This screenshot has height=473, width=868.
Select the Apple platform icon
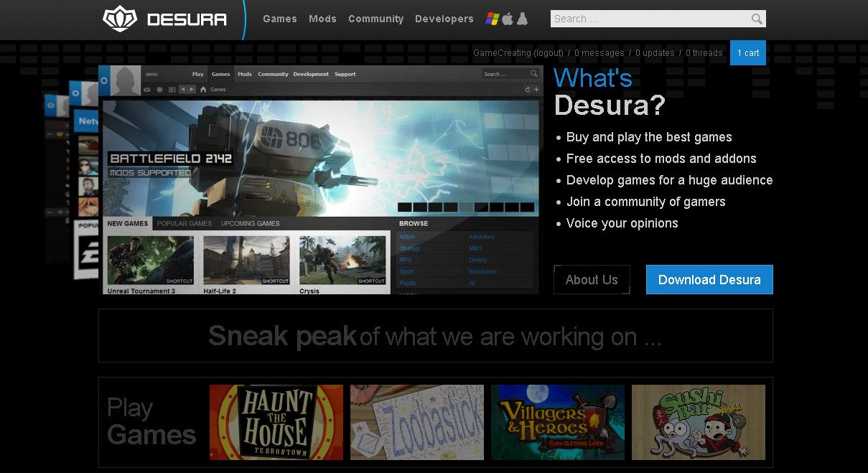[x=508, y=19]
